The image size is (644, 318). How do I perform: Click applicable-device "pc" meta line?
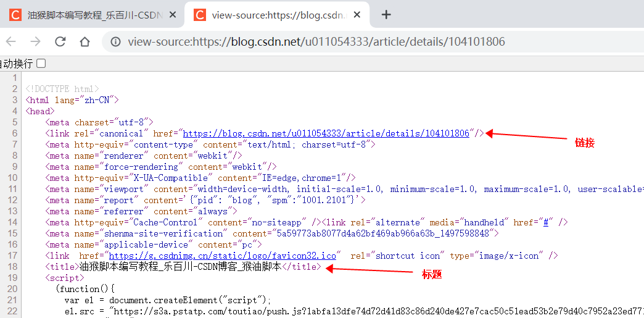[153, 245]
